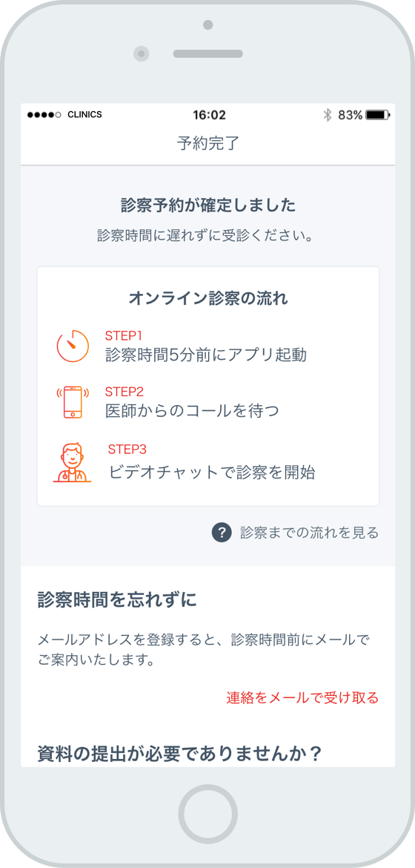
Task: Open 診察までの流れを見る link
Action: (309, 533)
